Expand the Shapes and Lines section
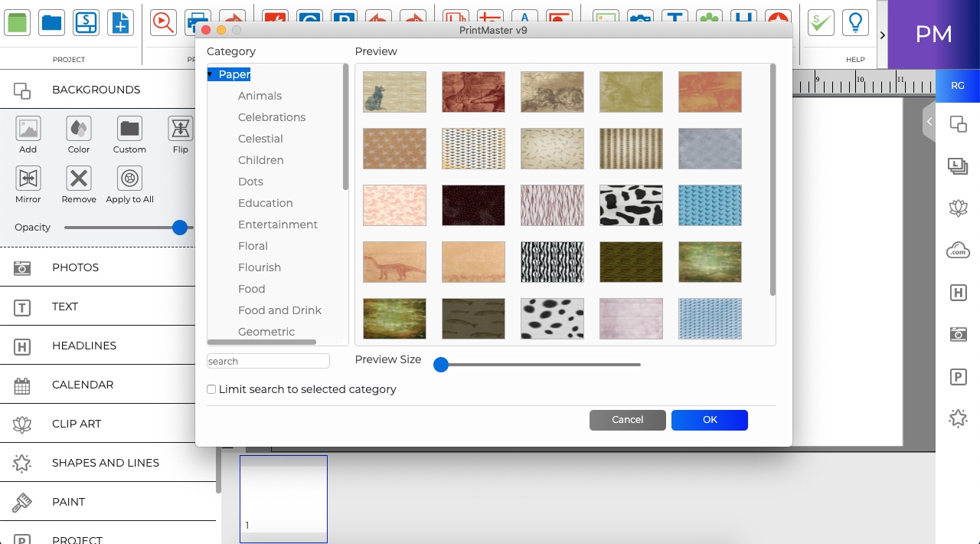 [x=105, y=463]
